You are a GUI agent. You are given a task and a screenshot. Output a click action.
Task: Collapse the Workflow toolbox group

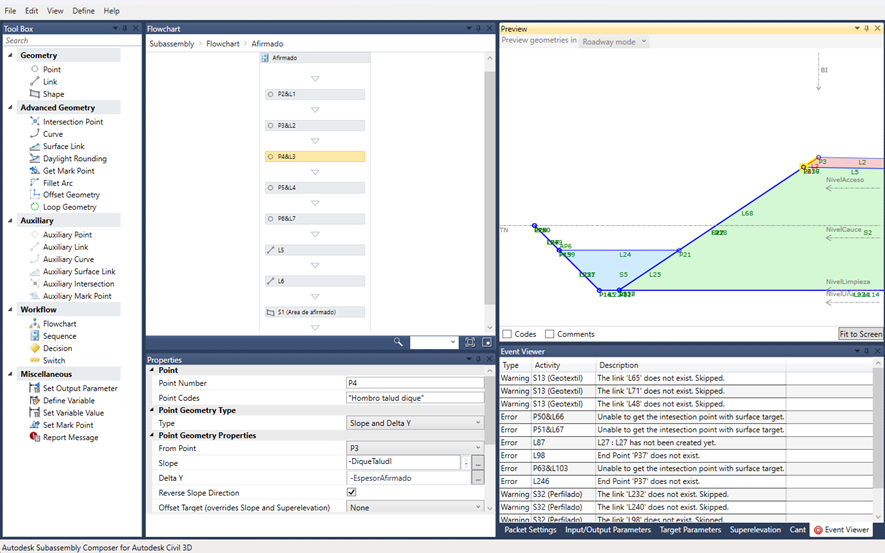(10, 309)
